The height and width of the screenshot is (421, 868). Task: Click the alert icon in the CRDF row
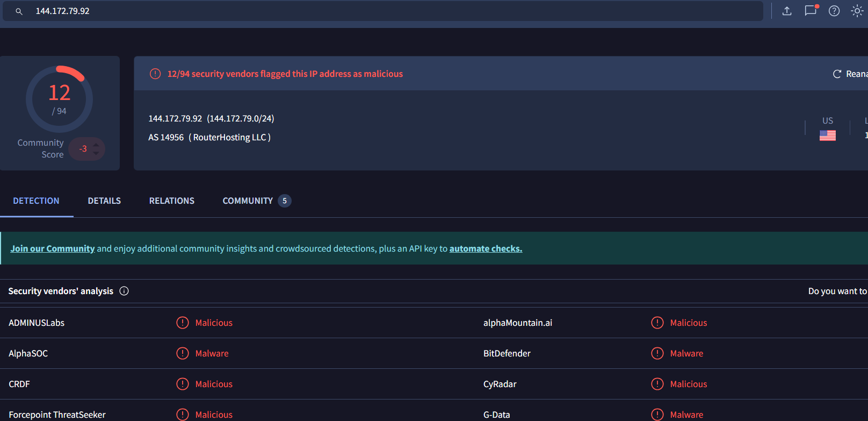pos(183,384)
